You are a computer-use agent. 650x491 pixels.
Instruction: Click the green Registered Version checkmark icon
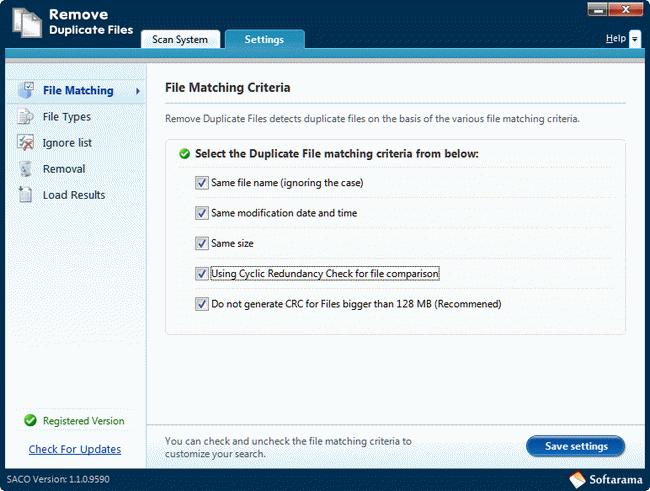tap(30, 421)
